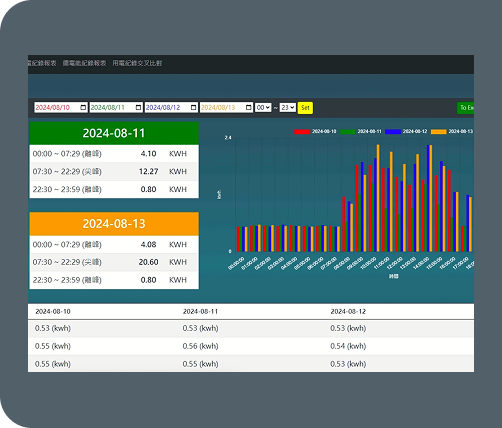Click the tall orange bar at 10:00:00
Screen dimensions: 502x428
[x=378, y=198]
